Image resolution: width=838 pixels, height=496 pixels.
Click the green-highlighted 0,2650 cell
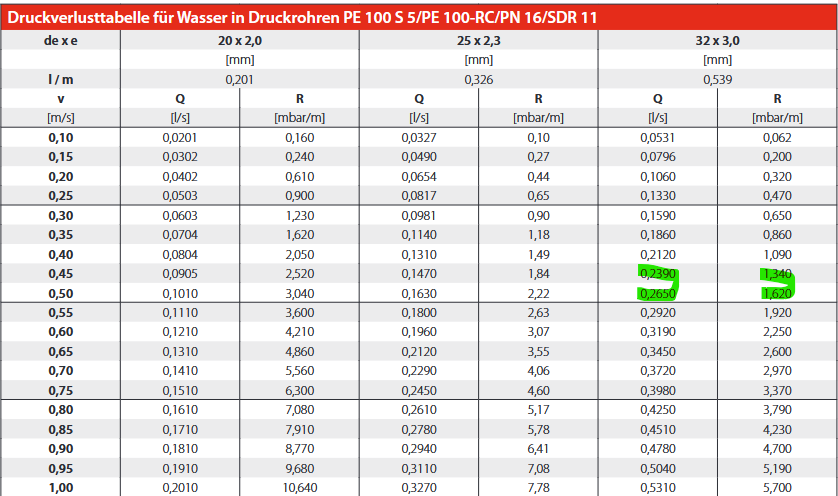pos(657,293)
